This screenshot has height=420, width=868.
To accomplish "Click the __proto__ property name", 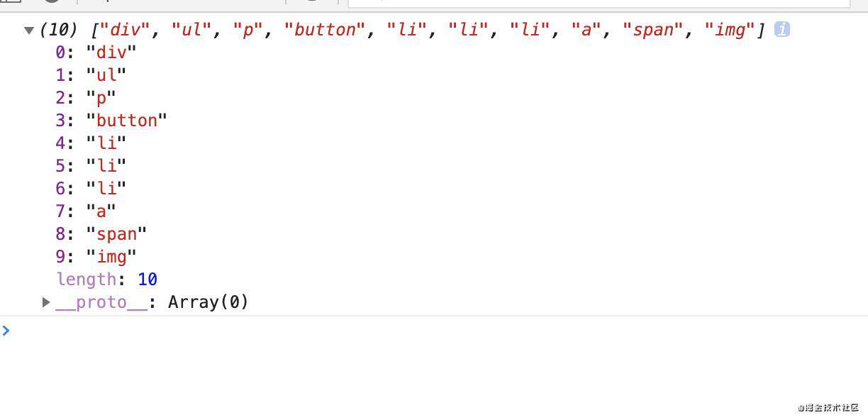I will (101, 302).
